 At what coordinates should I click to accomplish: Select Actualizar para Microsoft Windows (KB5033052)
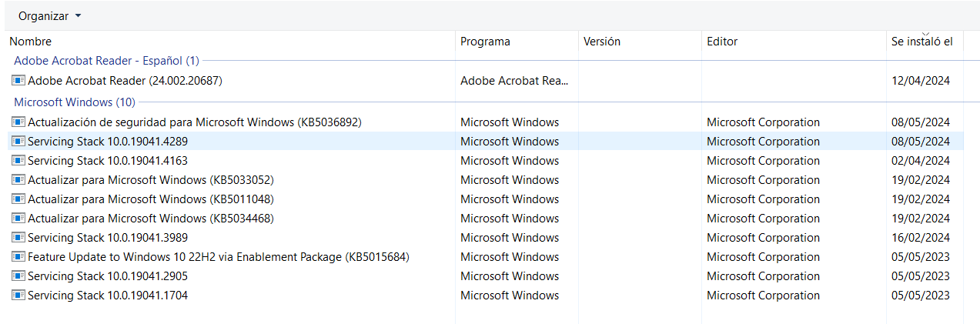(x=151, y=180)
